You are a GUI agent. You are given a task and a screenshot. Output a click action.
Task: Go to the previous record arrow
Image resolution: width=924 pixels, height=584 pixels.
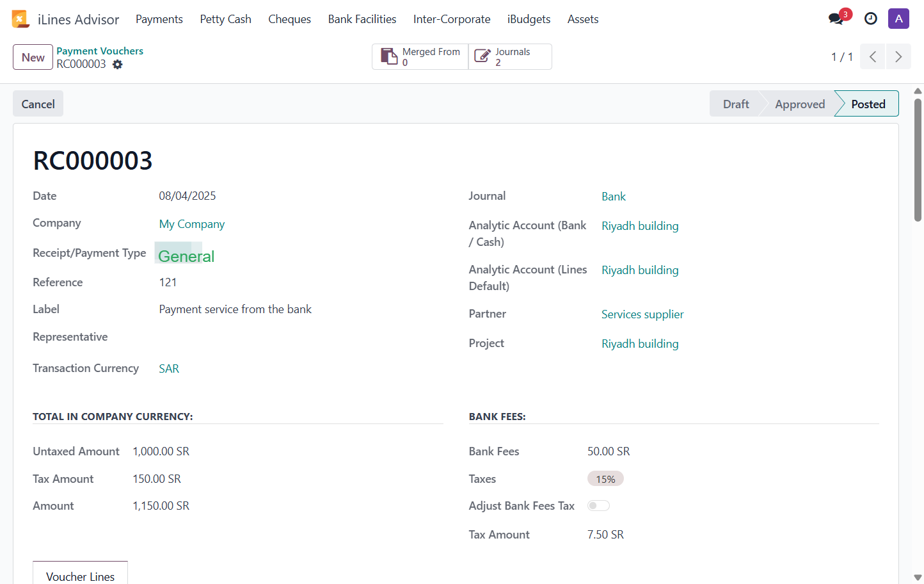click(x=873, y=57)
